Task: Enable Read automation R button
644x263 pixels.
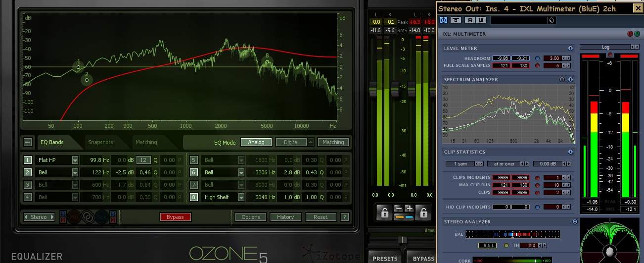Action: click(470, 20)
